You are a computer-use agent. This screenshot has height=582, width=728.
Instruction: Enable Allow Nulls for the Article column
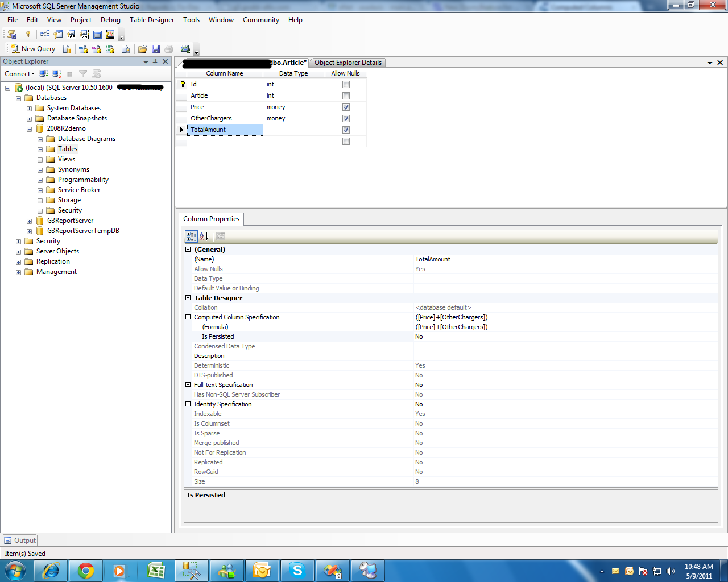pos(345,95)
